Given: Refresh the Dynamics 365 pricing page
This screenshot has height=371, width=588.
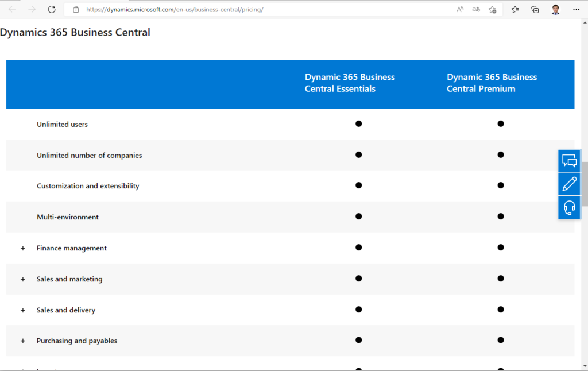Looking at the screenshot, I should point(51,9).
